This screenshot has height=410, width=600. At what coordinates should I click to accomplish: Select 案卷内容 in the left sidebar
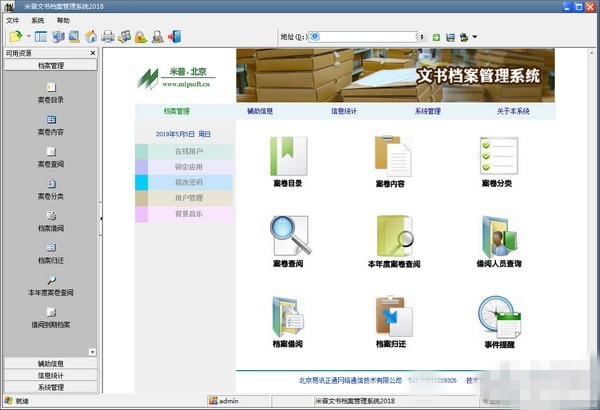[x=51, y=125]
